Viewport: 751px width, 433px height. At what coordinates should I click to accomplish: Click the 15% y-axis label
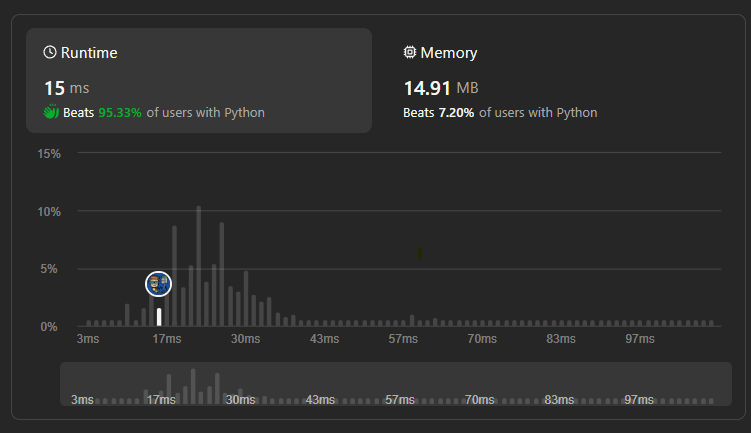(x=49, y=154)
